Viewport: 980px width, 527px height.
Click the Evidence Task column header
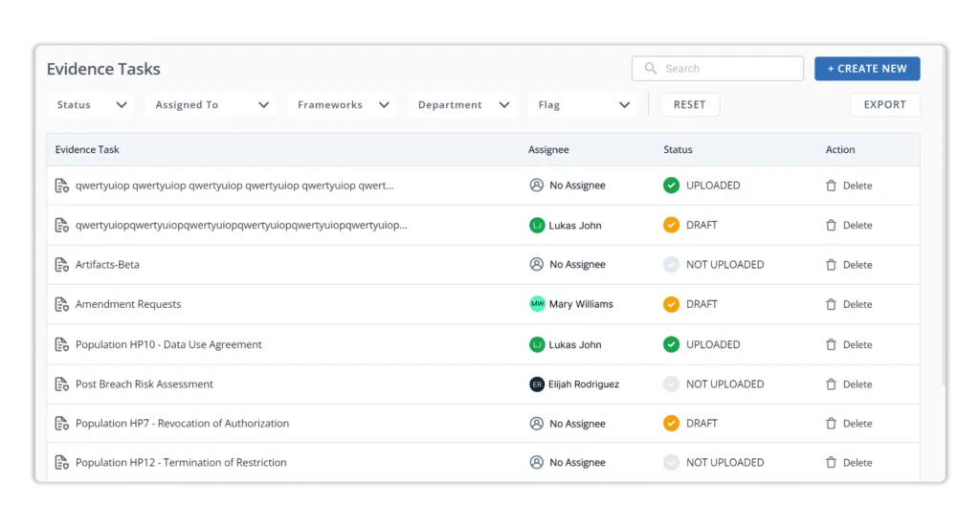(87, 150)
